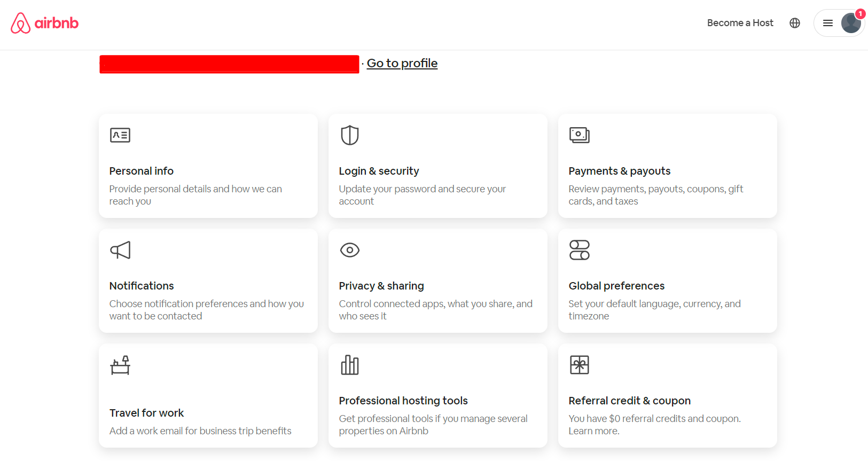Click the Payments & payouts icon
The height and width of the screenshot is (461, 868).
(x=580, y=135)
